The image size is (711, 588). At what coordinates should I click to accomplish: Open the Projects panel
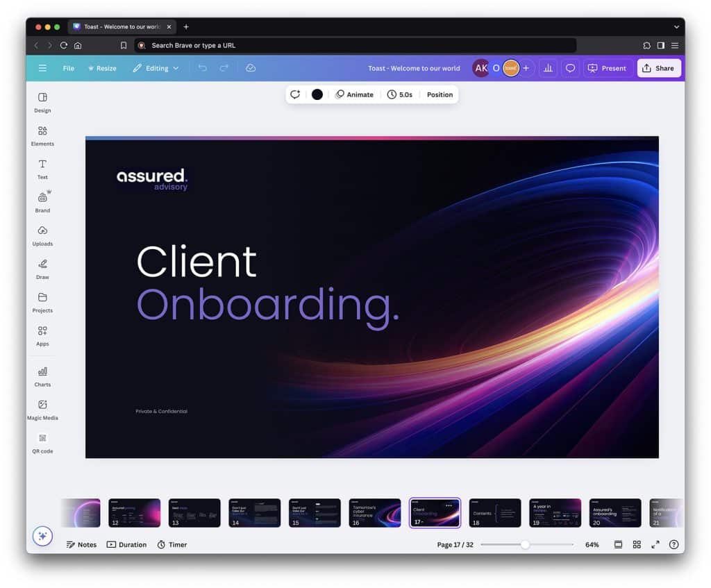tap(42, 303)
